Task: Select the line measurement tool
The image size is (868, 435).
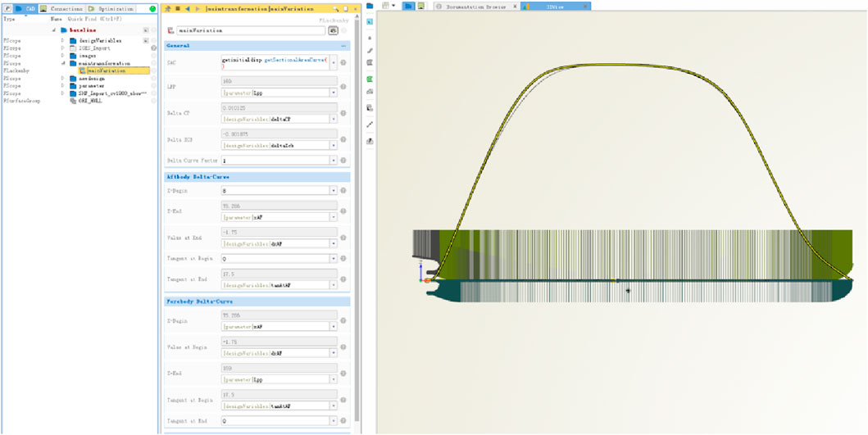Action: [370, 125]
